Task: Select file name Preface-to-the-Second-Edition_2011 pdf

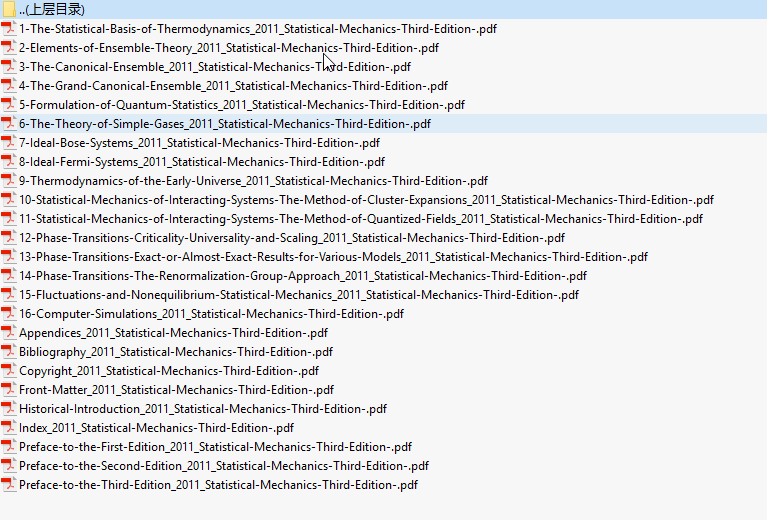Action: (x=224, y=466)
